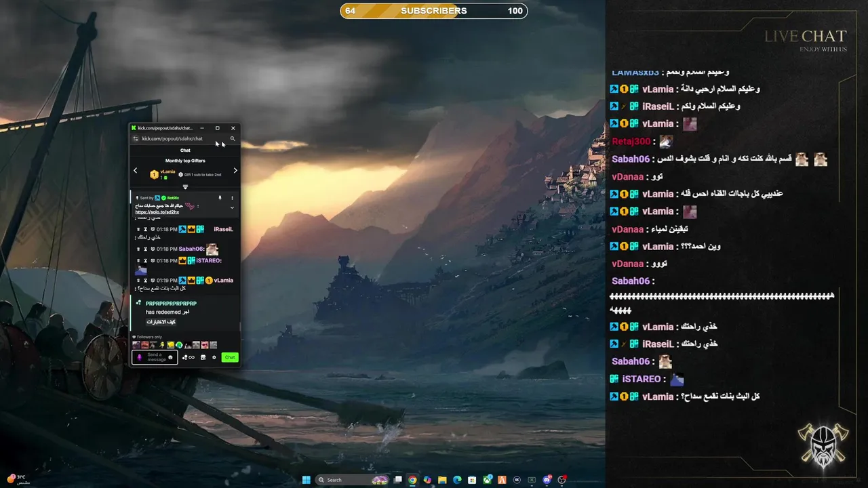Collapse the Monthly top Gifters panel
The height and width of the screenshot is (488, 868).
(185, 187)
